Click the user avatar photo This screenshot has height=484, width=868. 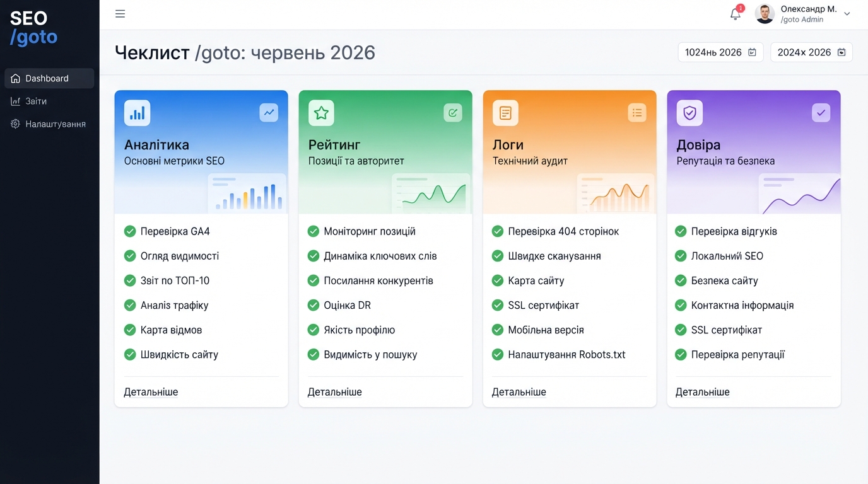tap(765, 14)
